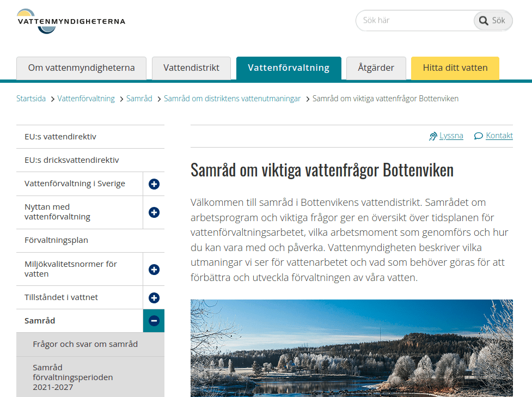Expand Vattenförvaltning i Sverige submenu
This screenshot has height=397, width=532.
pos(154,184)
